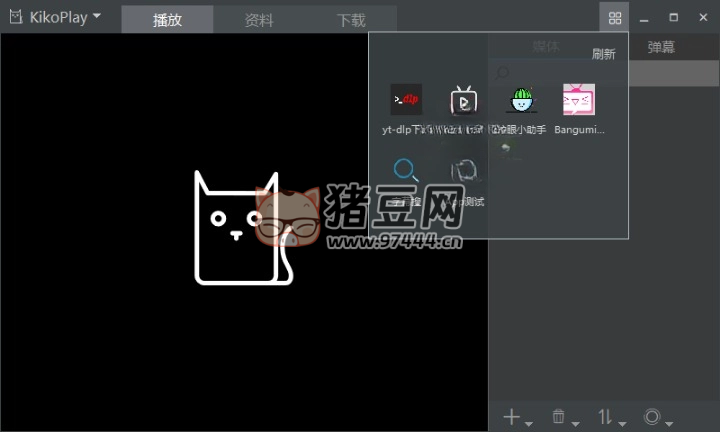Toggle the app grid panel button
720x432 pixels.
[615, 18]
